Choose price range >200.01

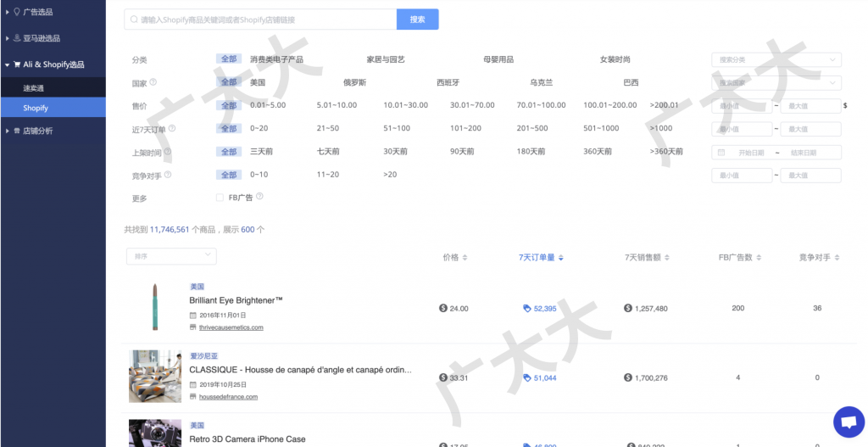click(664, 104)
